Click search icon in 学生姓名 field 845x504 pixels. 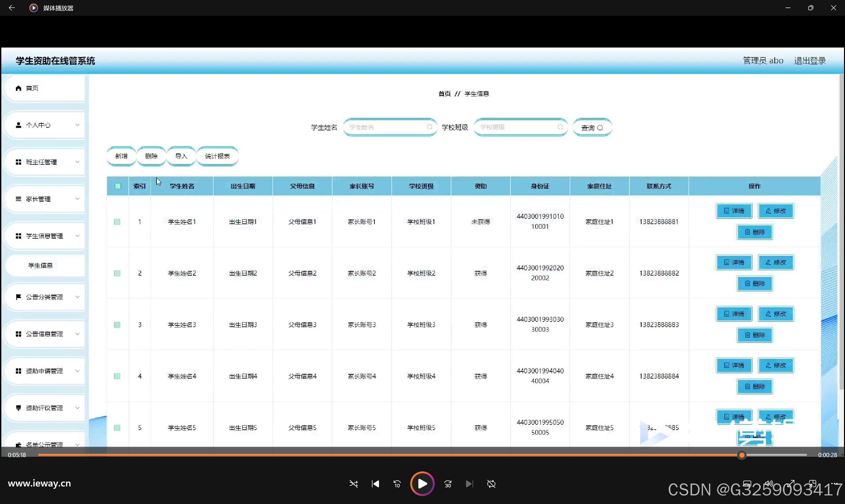tap(430, 127)
